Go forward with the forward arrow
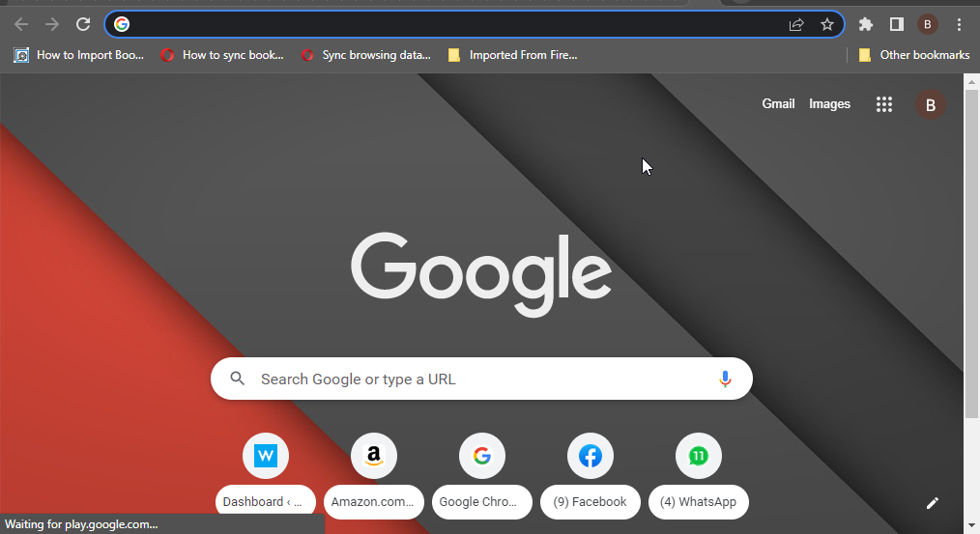This screenshot has width=980, height=534. [x=52, y=24]
